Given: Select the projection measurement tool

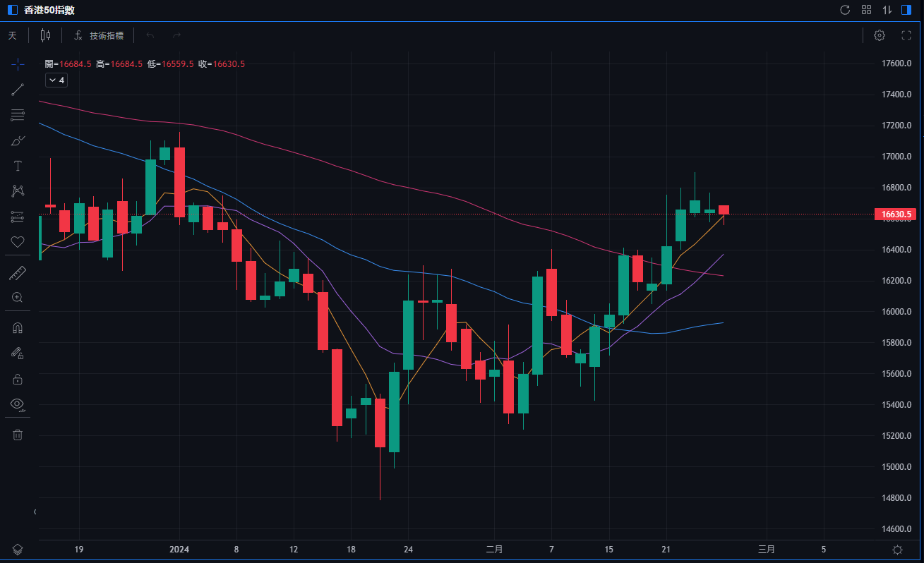Looking at the screenshot, I should (x=18, y=217).
